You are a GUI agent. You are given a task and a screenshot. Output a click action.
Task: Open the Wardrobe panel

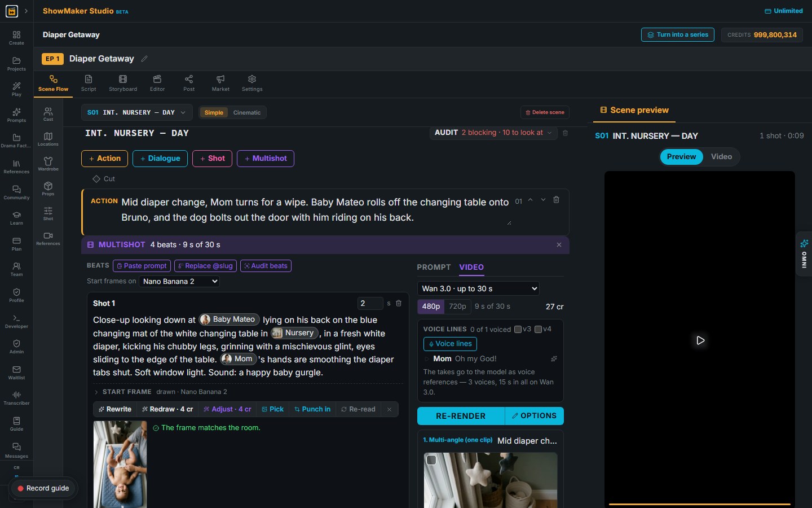48,164
